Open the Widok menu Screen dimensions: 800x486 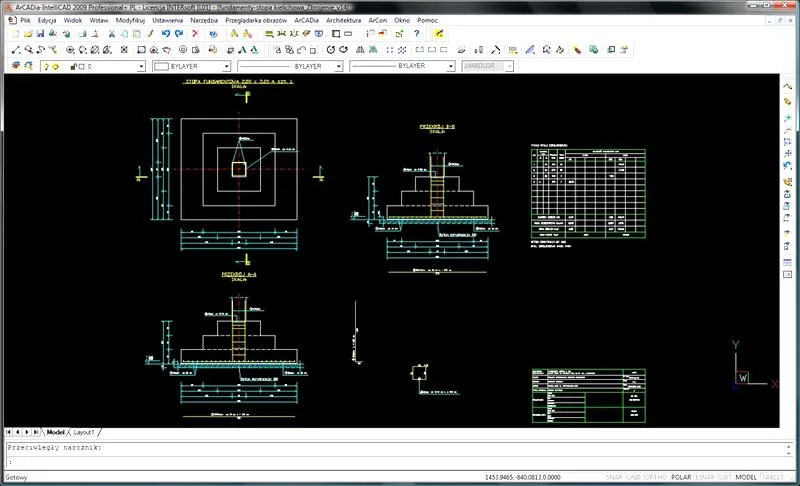(73, 20)
